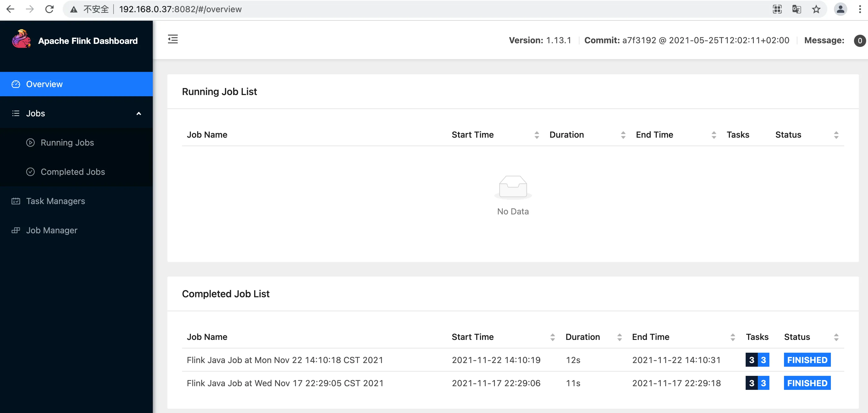
Task: Open the Task Managers grid icon
Action: pyautogui.click(x=16, y=201)
